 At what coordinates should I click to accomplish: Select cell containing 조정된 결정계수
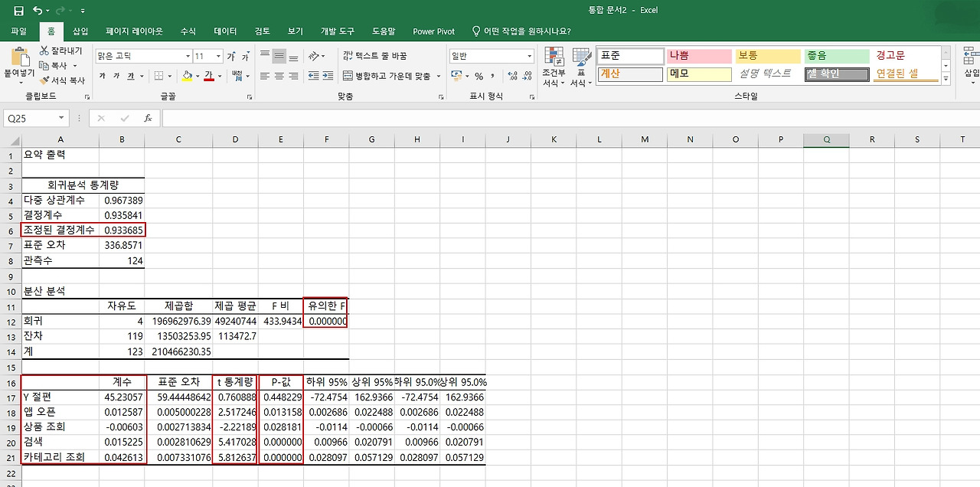pos(60,230)
